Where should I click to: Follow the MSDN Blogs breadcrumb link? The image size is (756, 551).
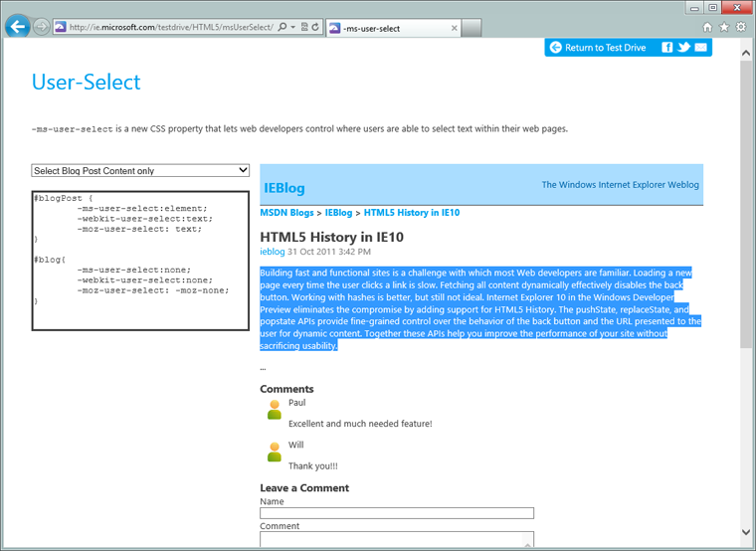click(x=286, y=213)
